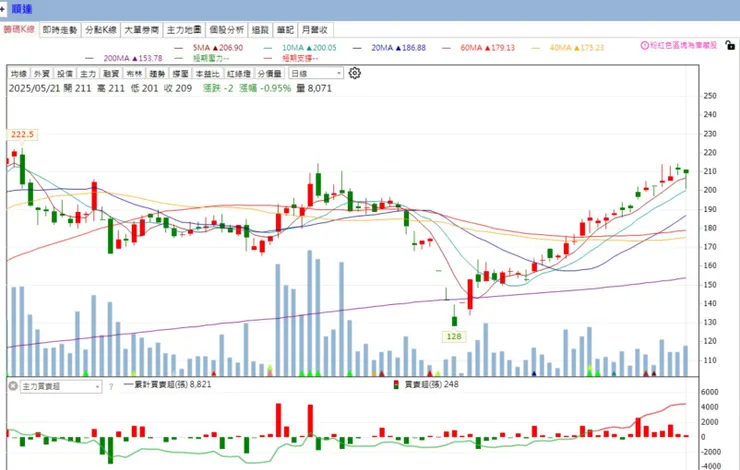
Task: Open the 日線 period dropdown
Action: click(316, 73)
